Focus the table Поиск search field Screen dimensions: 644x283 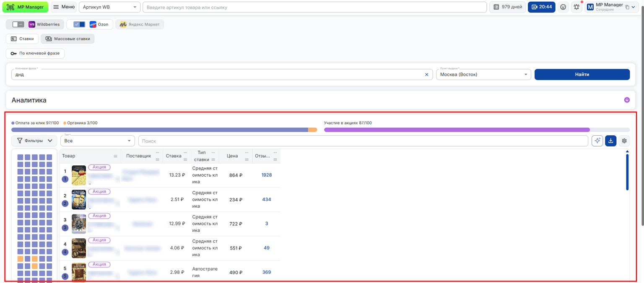[363, 141]
